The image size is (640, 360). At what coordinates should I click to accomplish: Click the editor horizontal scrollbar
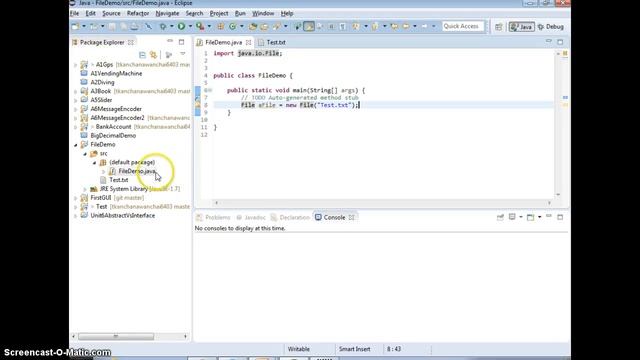pos(382,203)
